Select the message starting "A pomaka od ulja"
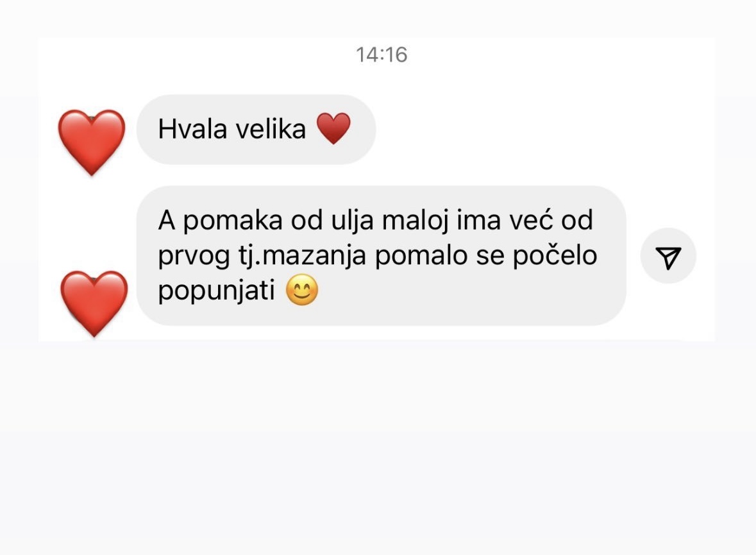 click(382, 256)
